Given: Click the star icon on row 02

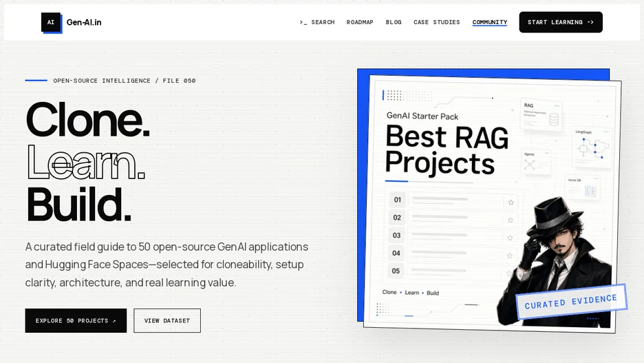Looking at the screenshot, I should click(x=511, y=220).
